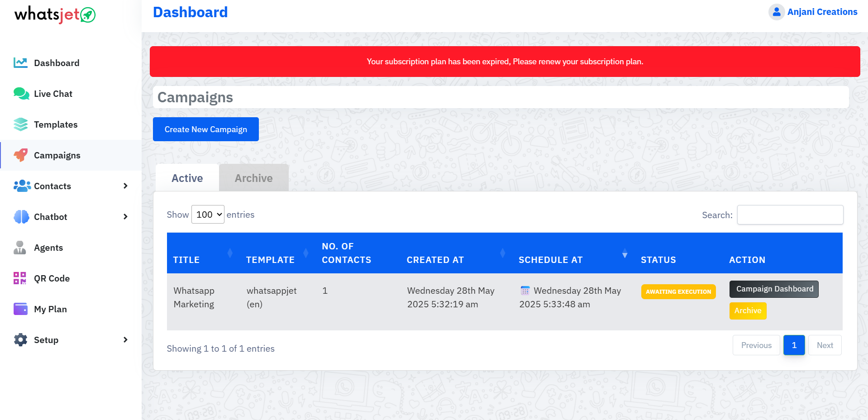Sort table by Schedule At arrows
868x420 pixels.
tap(625, 253)
